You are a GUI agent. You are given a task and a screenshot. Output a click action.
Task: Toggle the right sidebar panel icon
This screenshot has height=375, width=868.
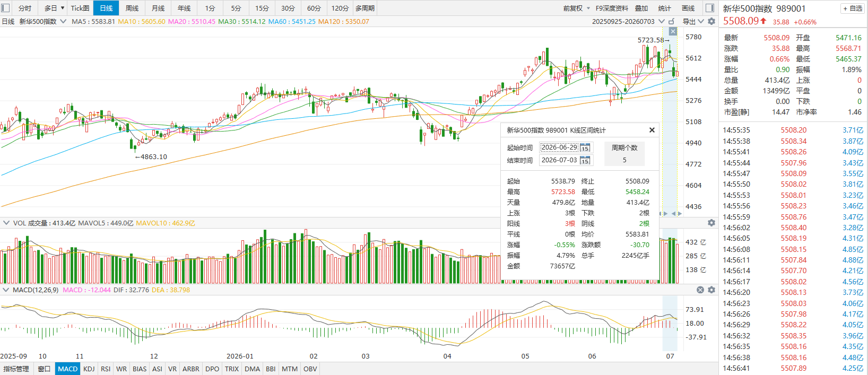click(x=710, y=8)
